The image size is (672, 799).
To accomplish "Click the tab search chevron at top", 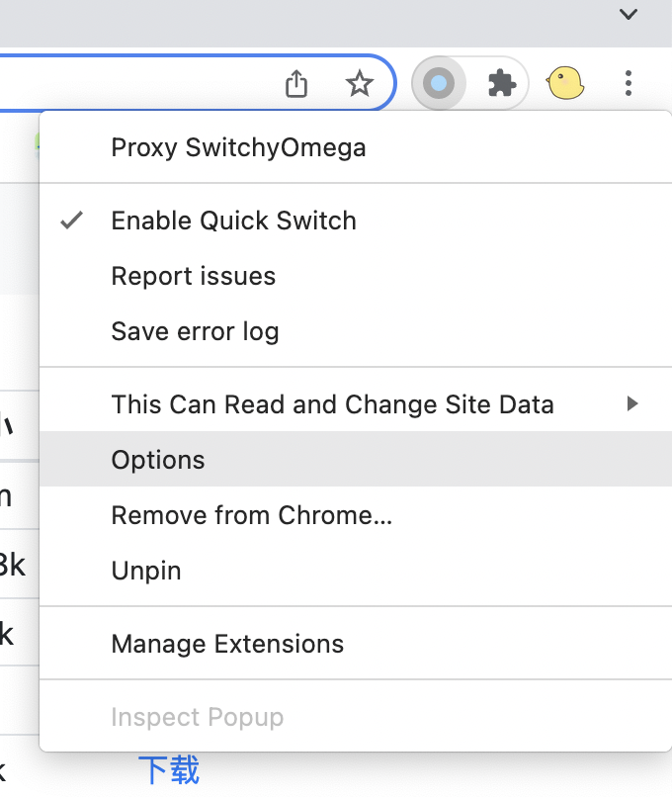I will [x=629, y=14].
